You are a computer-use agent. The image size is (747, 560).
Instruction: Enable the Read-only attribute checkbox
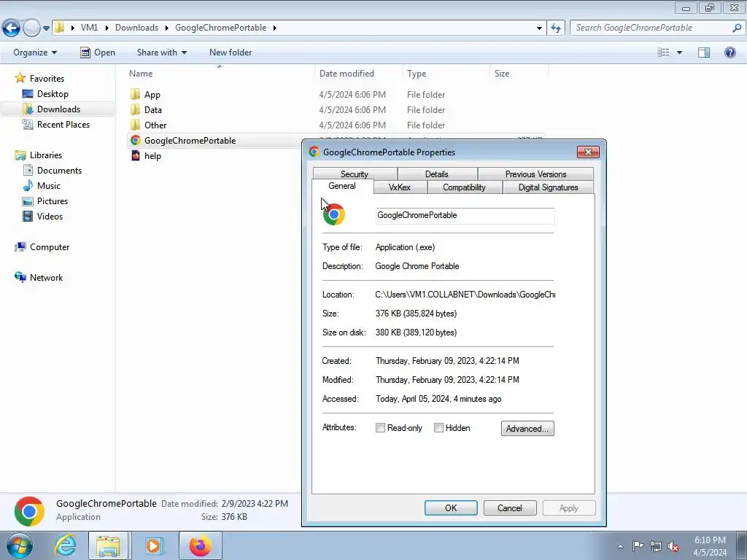pyautogui.click(x=380, y=427)
